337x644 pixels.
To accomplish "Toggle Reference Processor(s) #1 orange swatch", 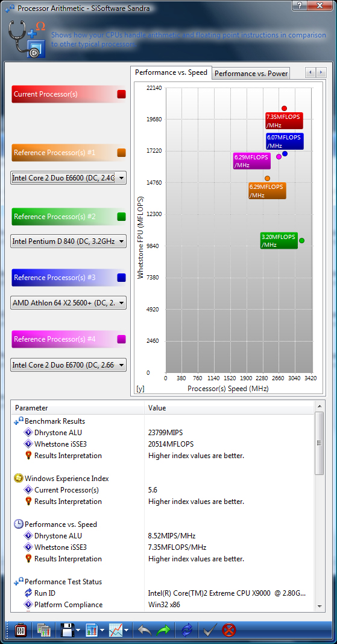I will [121, 153].
